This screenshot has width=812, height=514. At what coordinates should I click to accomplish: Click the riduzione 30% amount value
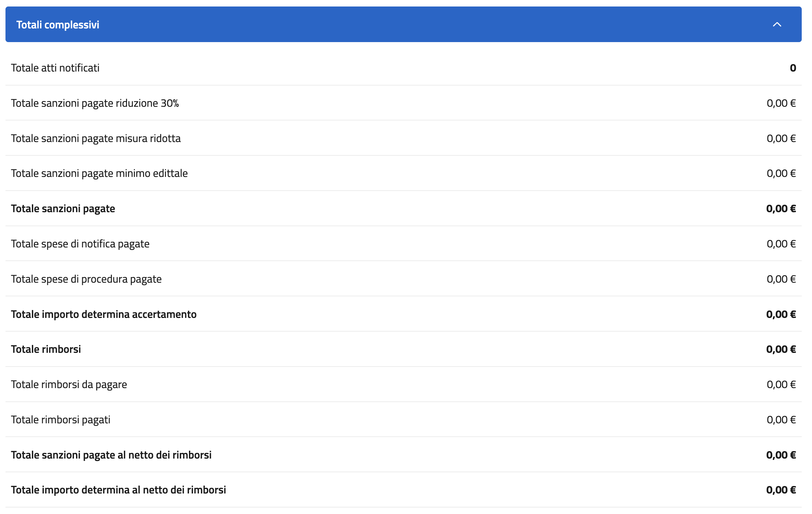(x=781, y=103)
